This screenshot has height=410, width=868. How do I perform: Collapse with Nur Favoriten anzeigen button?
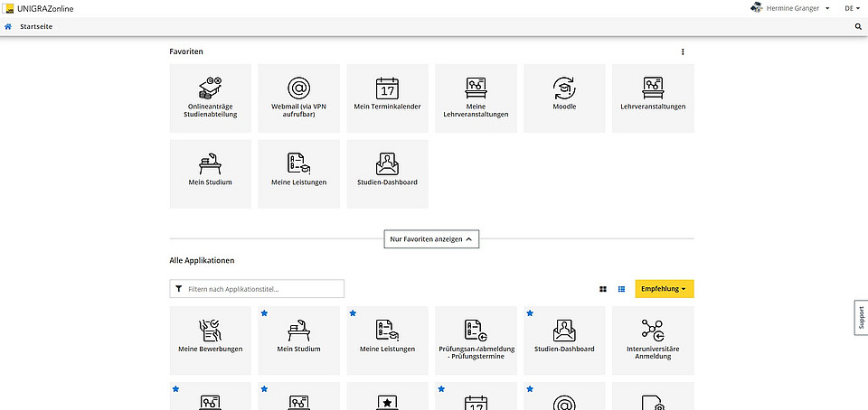(431, 239)
